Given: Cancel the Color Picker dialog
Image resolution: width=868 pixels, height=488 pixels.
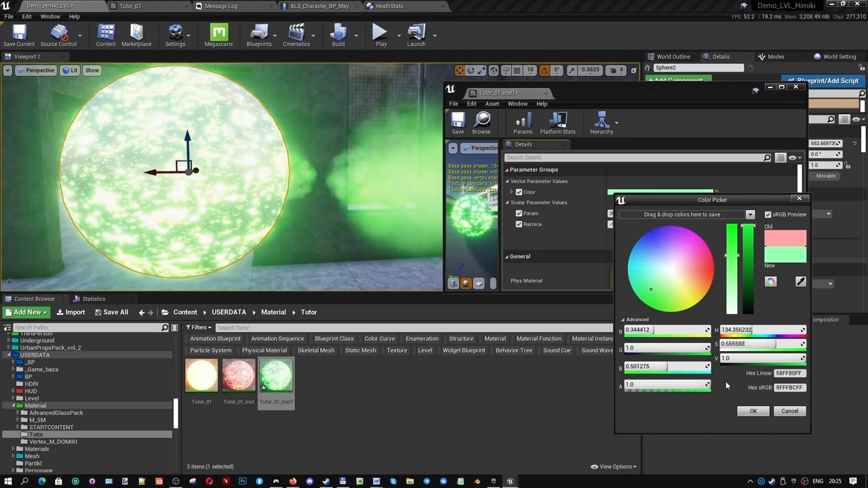Looking at the screenshot, I should (789, 411).
